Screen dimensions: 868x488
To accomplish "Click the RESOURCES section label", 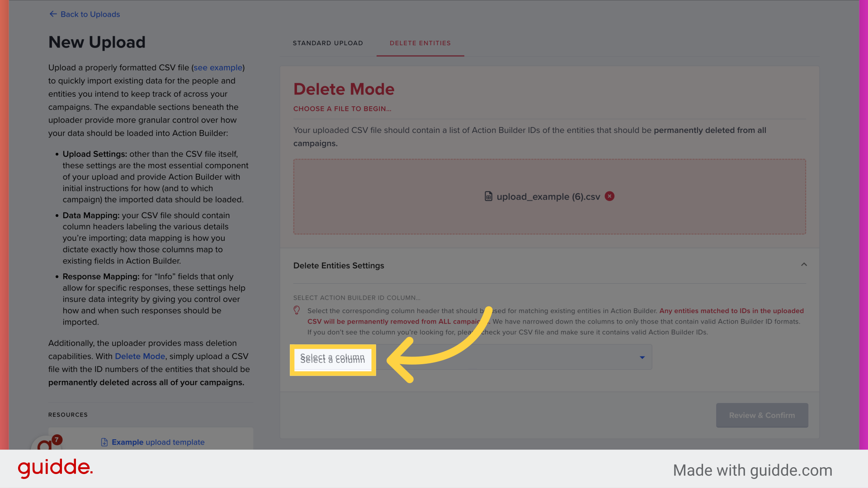I will (68, 414).
